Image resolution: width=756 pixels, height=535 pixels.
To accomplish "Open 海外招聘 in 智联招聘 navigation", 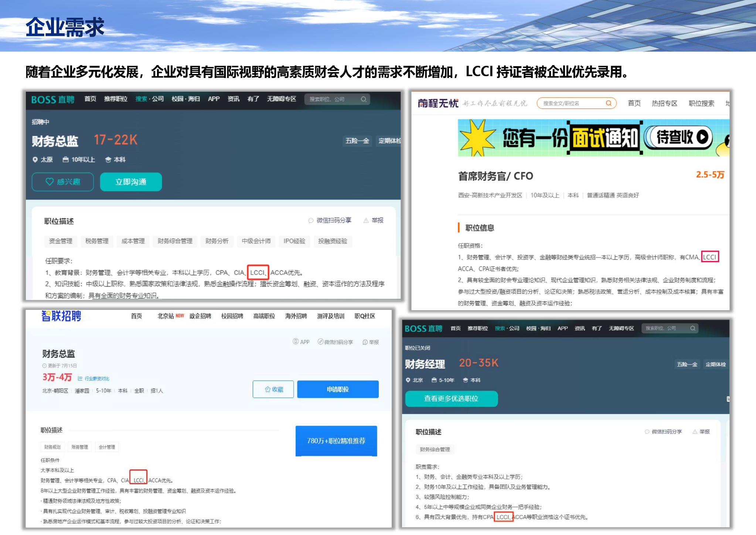I will (x=296, y=316).
